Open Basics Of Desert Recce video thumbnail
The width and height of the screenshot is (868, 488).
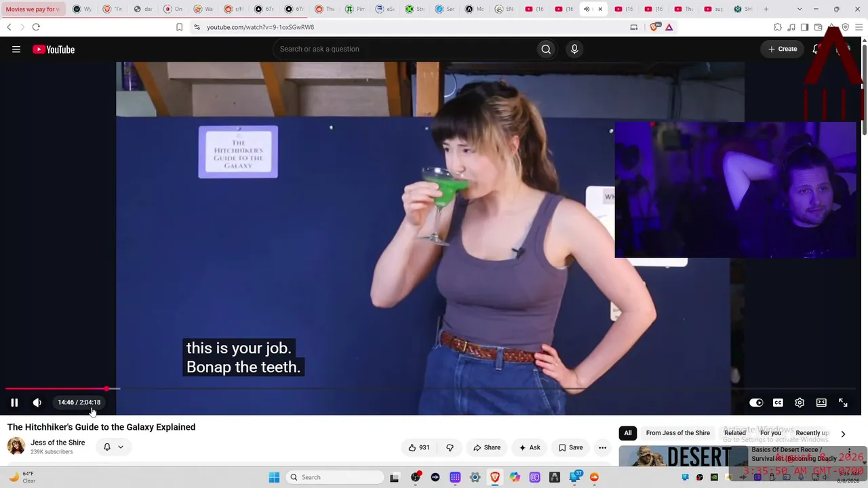click(x=683, y=457)
